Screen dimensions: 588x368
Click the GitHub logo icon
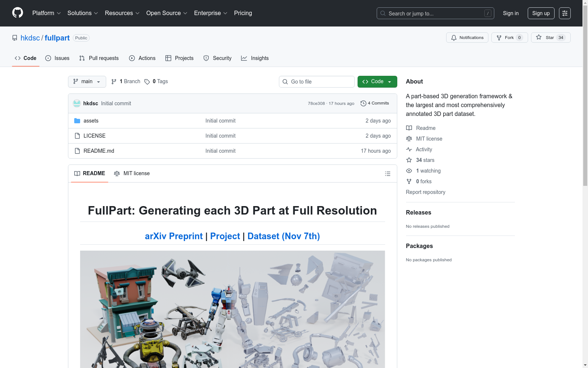18,13
